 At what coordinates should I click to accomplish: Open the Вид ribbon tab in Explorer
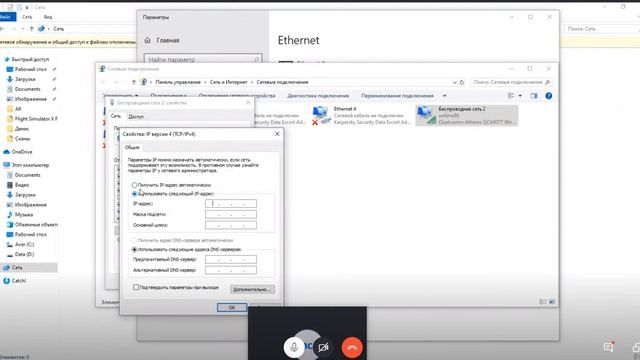(48, 17)
